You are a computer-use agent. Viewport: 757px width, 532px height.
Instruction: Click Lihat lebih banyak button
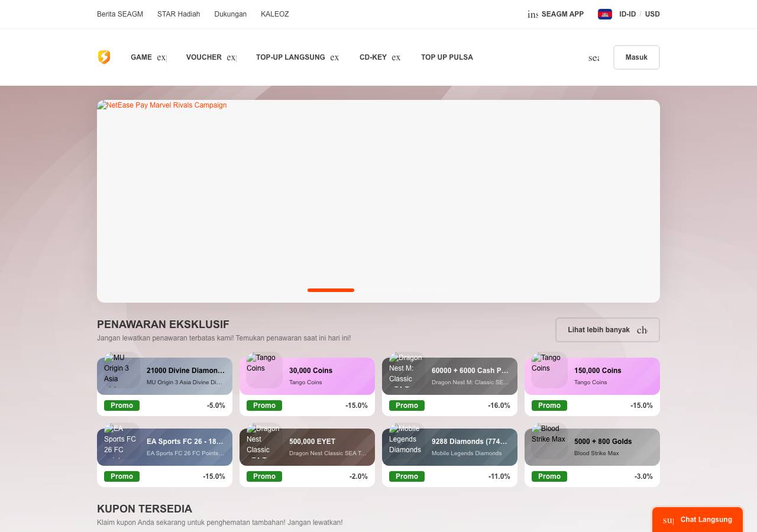(x=607, y=330)
